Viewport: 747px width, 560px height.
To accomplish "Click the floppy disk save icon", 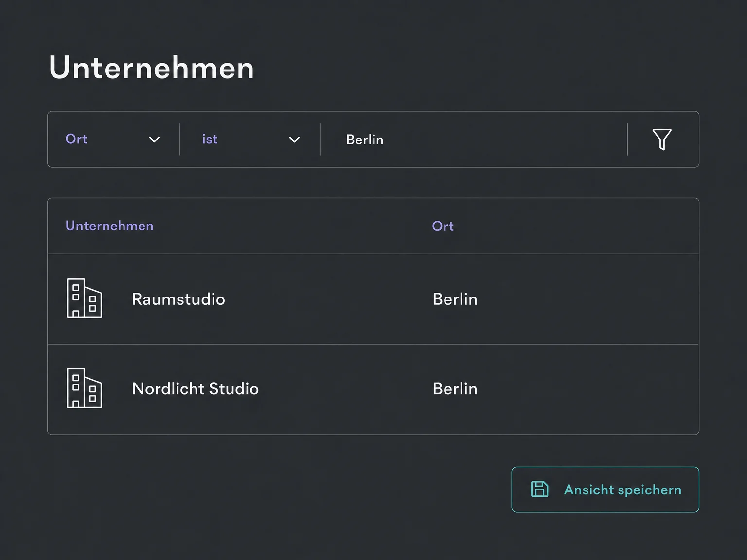I will coord(539,489).
